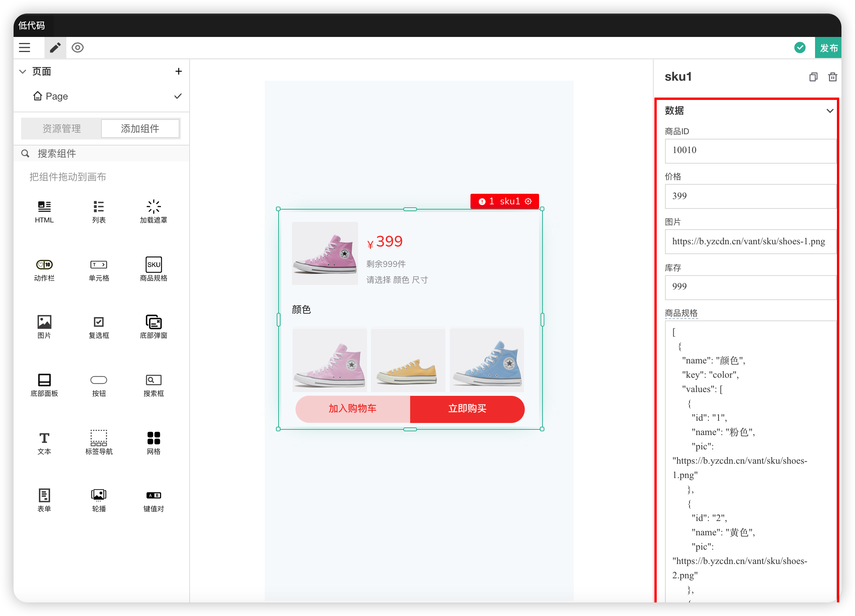Viewport: 855px width, 616px height.
Task: Collapse the 数据 panel section
Action: point(830,111)
